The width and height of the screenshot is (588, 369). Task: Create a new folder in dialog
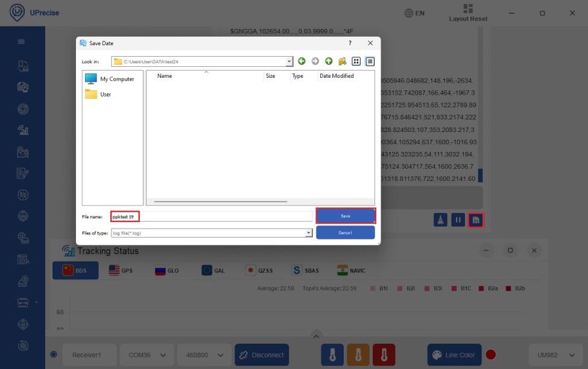(x=342, y=61)
